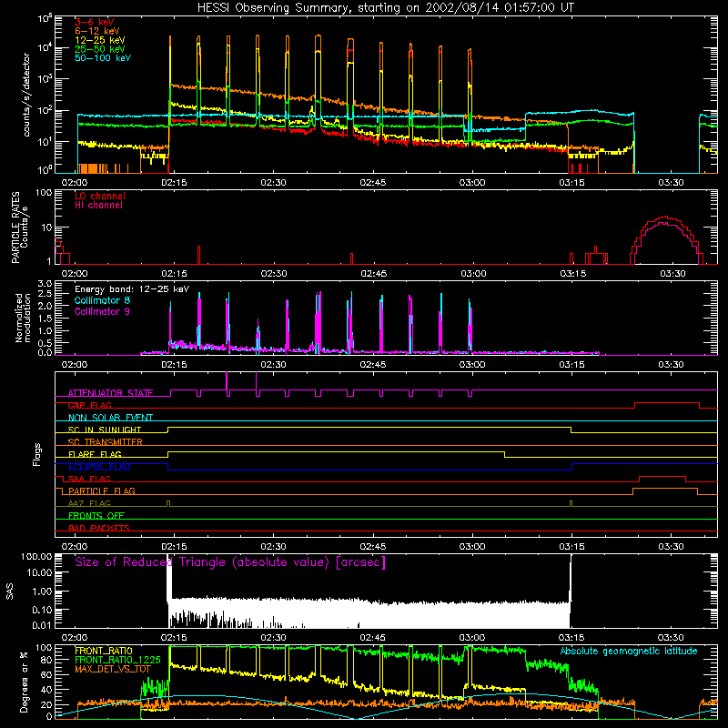The image size is (728, 728).
Task: Select the ECLIPSE_FLAG label
Action: (x=99, y=467)
